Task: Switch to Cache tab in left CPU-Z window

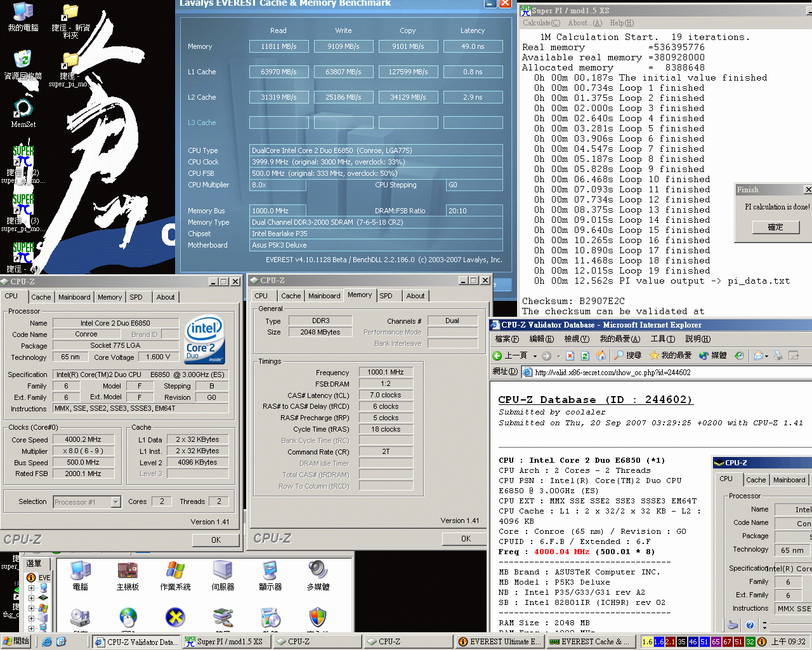Action: (x=41, y=297)
